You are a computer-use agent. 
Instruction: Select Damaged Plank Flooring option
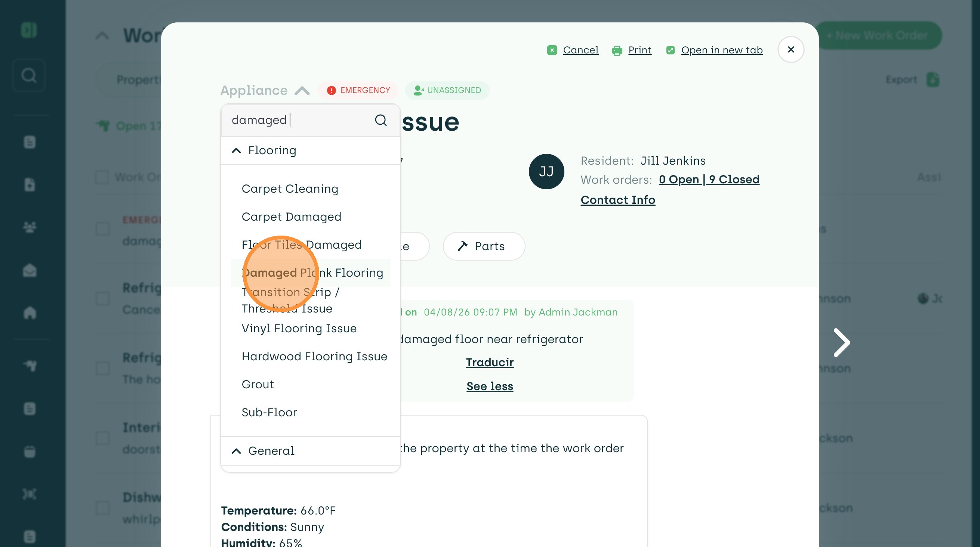point(312,273)
